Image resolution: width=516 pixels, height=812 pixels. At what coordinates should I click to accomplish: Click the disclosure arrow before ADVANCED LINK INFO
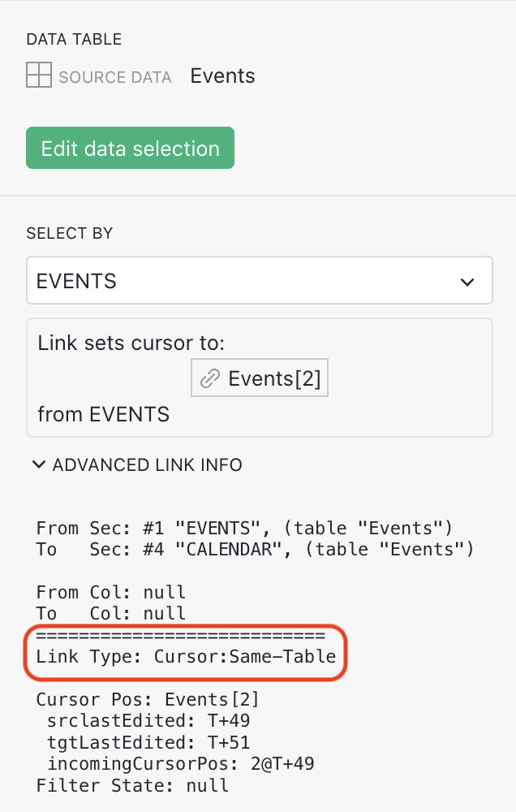[39, 464]
